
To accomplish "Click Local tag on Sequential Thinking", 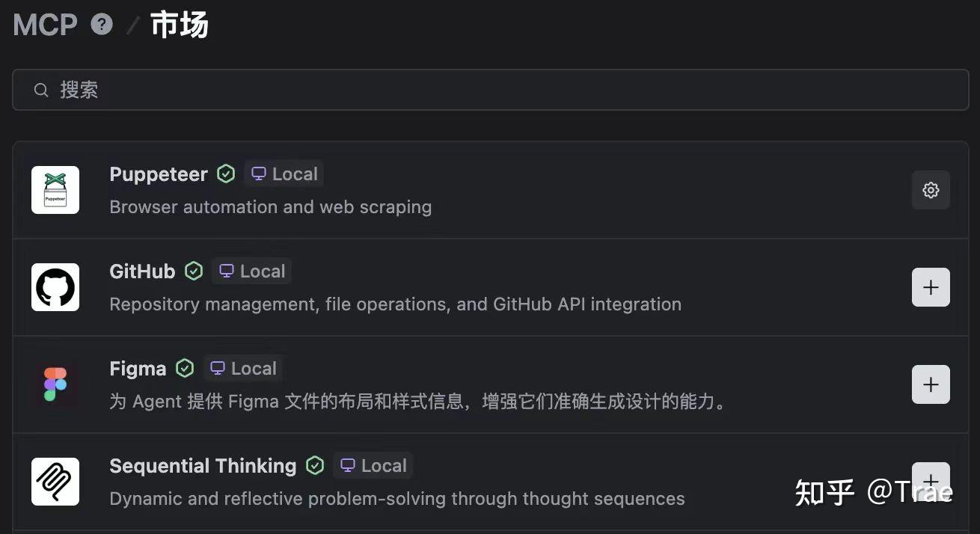I will tap(373, 466).
